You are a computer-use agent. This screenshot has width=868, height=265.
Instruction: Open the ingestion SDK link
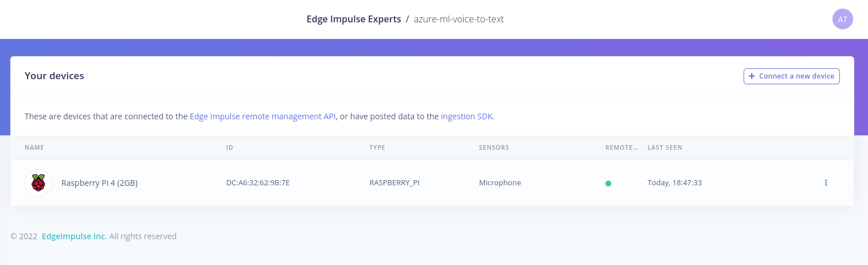coord(467,116)
